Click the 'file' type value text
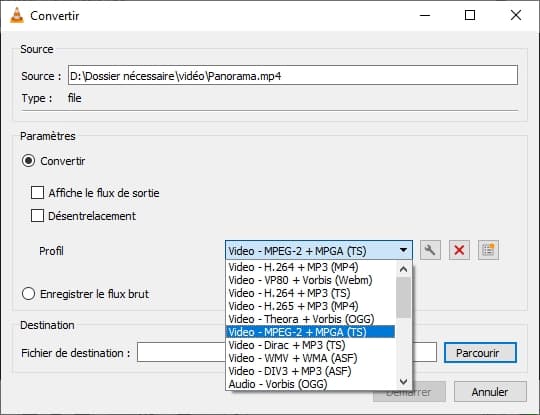 click(74, 98)
